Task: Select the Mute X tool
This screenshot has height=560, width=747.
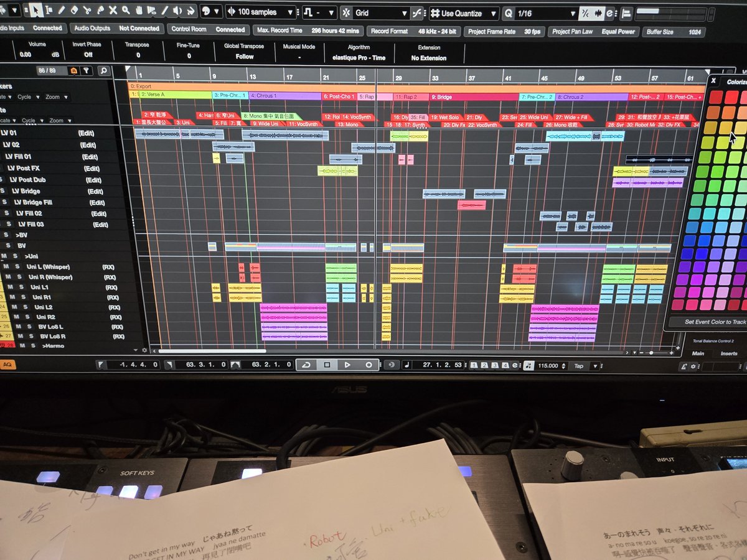Action: 113,11
